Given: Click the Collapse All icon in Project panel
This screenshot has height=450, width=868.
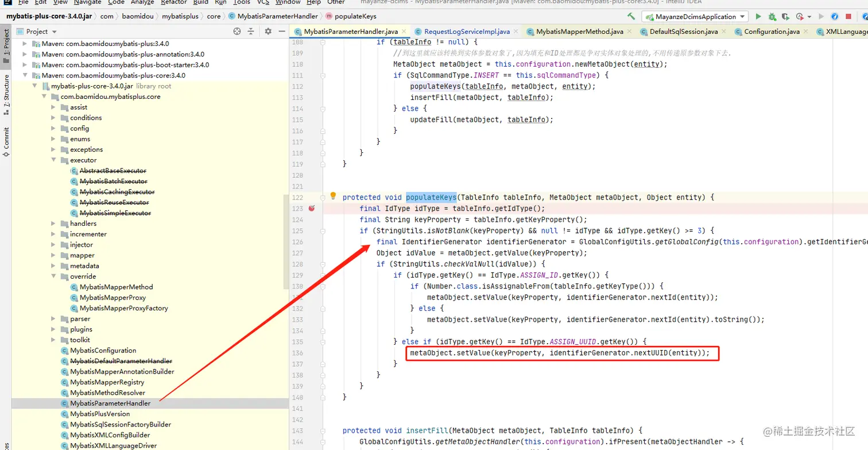Looking at the screenshot, I should click(252, 32).
